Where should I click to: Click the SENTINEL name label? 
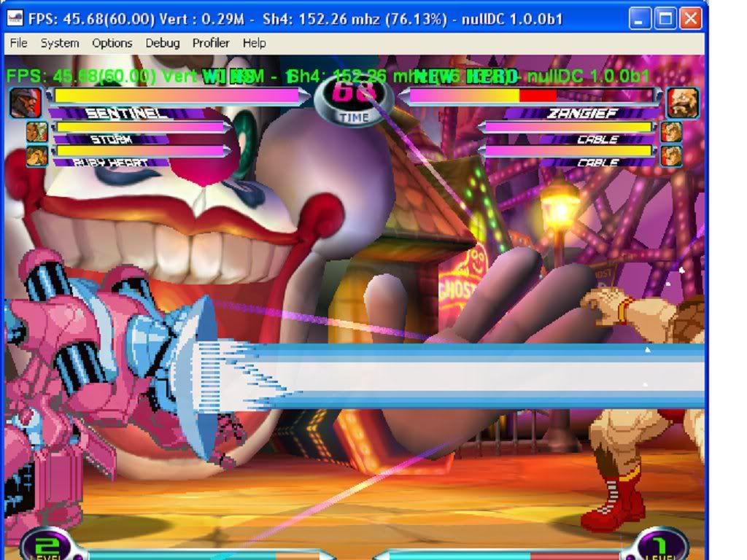click(125, 114)
